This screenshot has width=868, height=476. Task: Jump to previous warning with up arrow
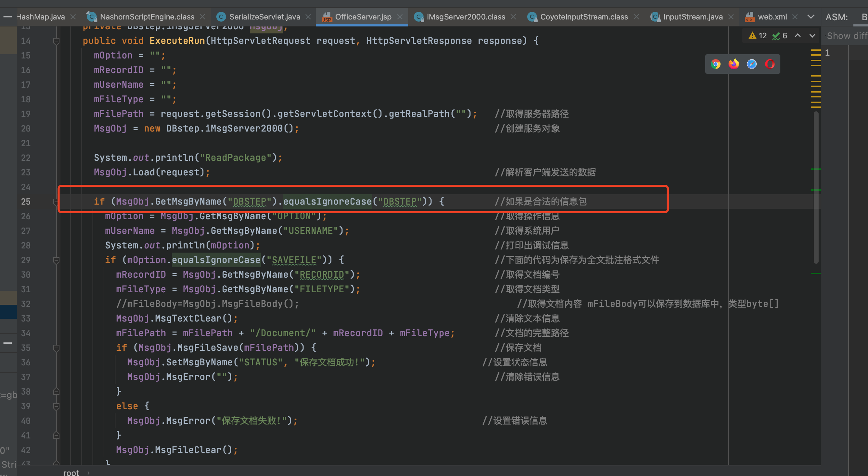click(x=797, y=35)
